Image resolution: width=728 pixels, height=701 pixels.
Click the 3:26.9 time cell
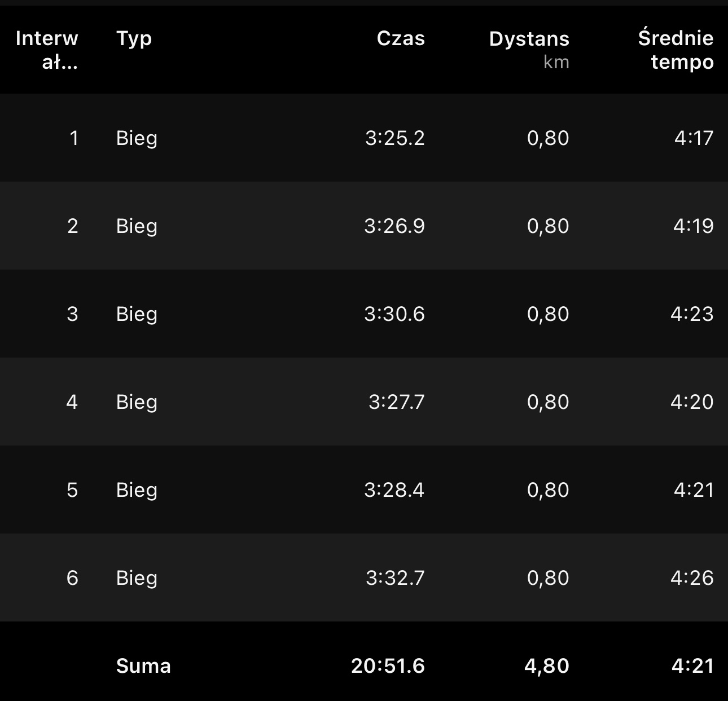coord(394,226)
